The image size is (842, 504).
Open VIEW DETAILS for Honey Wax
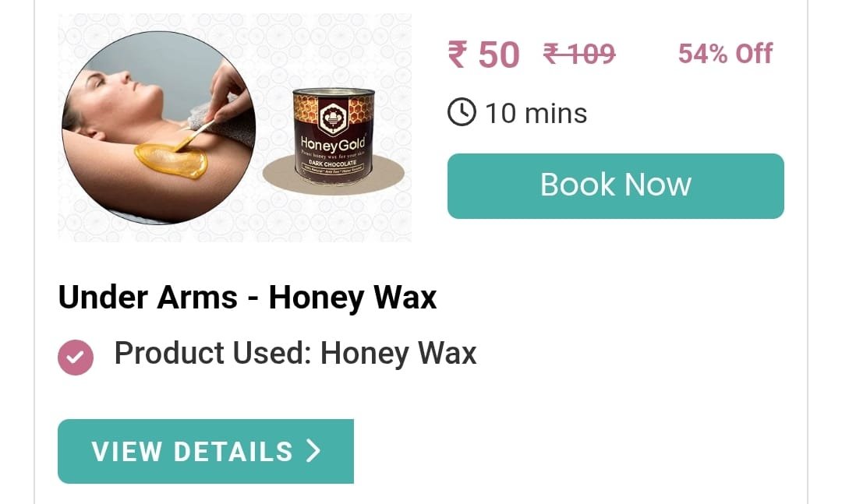click(x=206, y=451)
